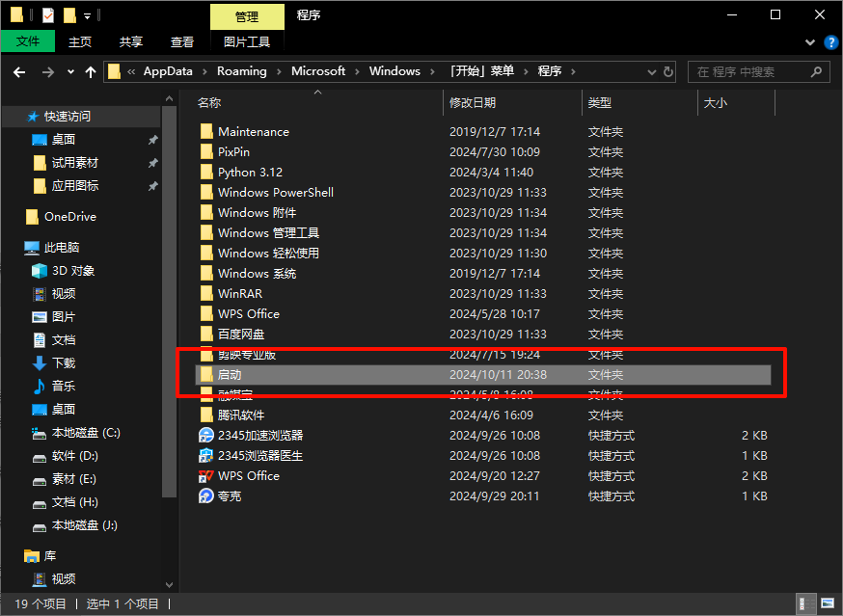The image size is (843, 616).
Task: Switch to large icons view in status bar
Action: coord(828,603)
